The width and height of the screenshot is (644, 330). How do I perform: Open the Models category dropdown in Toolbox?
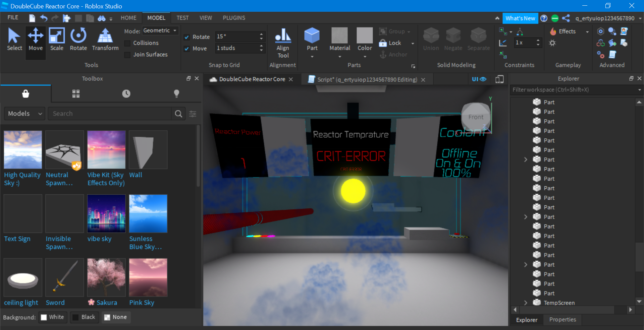click(24, 113)
